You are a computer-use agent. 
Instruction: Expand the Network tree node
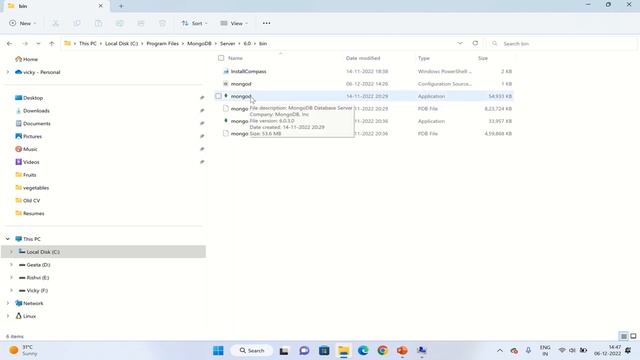[8, 303]
